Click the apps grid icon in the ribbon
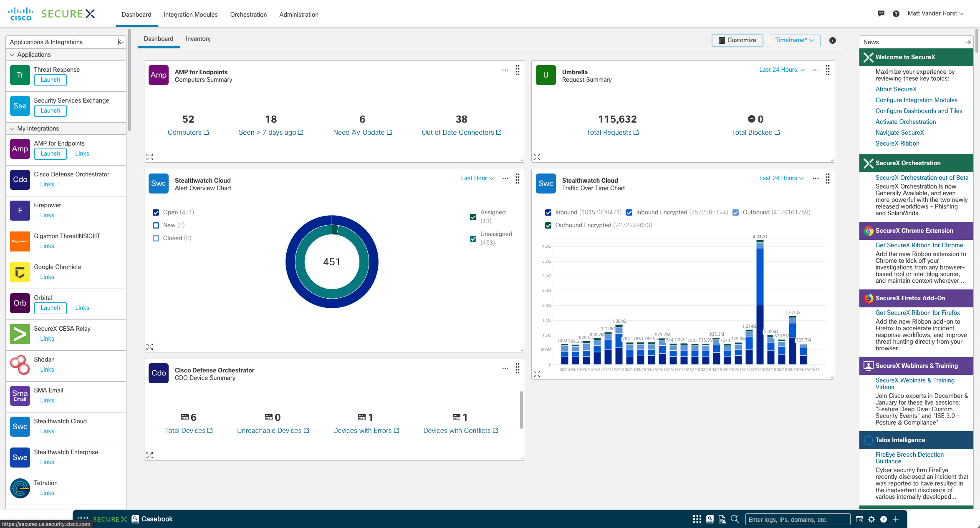 (x=697, y=519)
